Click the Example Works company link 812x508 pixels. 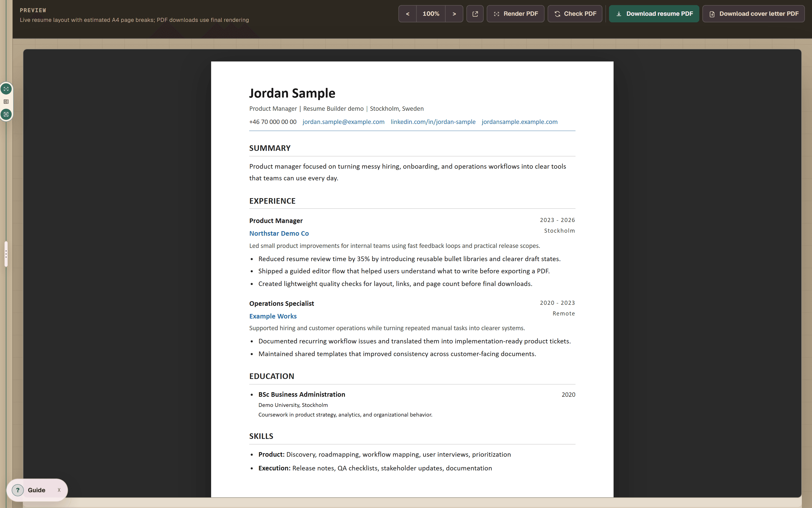[273, 316]
